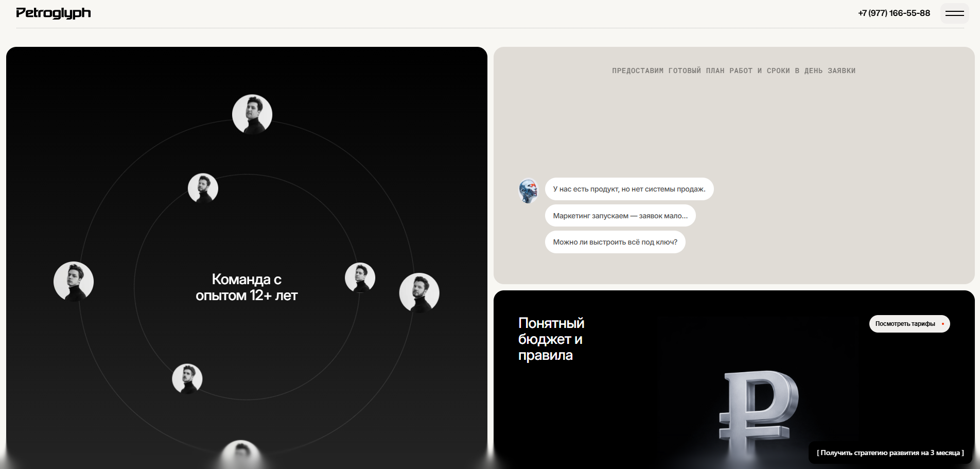Click right-side portrait on the inner orbit
Image resolution: width=980 pixels, height=469 pixels.
point(360,278)
